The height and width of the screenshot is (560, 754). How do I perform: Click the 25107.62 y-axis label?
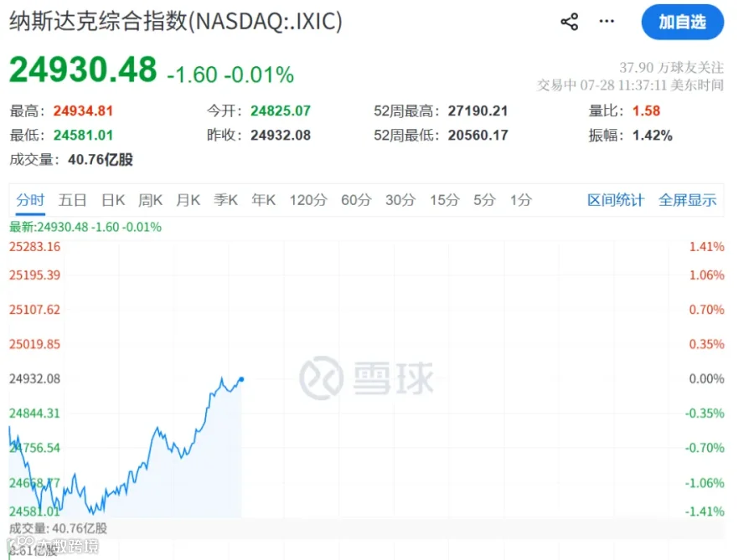34,309
